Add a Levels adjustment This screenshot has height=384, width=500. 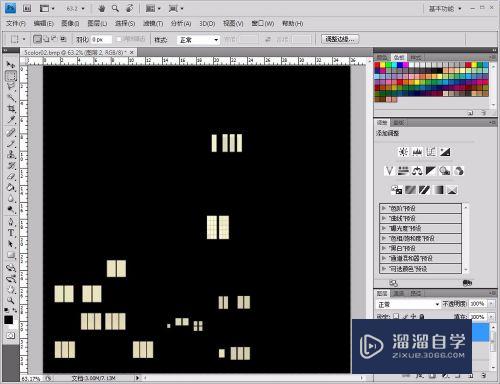point(417,152)
